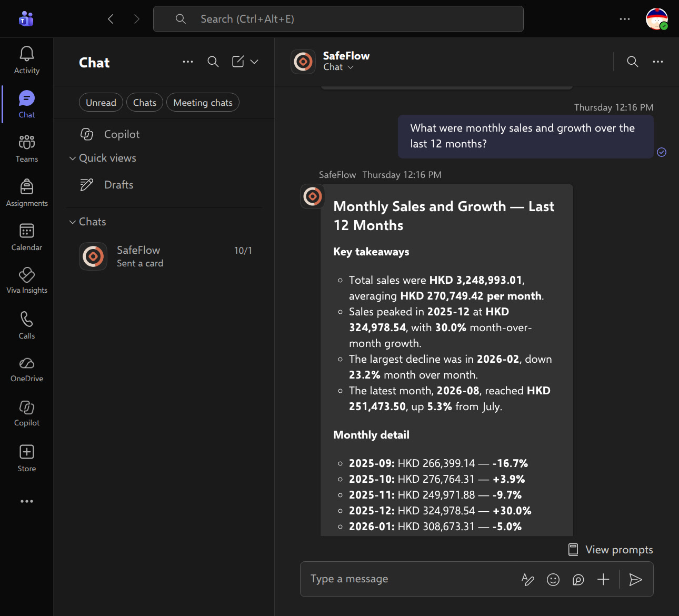This screenshot has width=679, height=616.
Task: Open the Teams section icon
Action: 27,142
